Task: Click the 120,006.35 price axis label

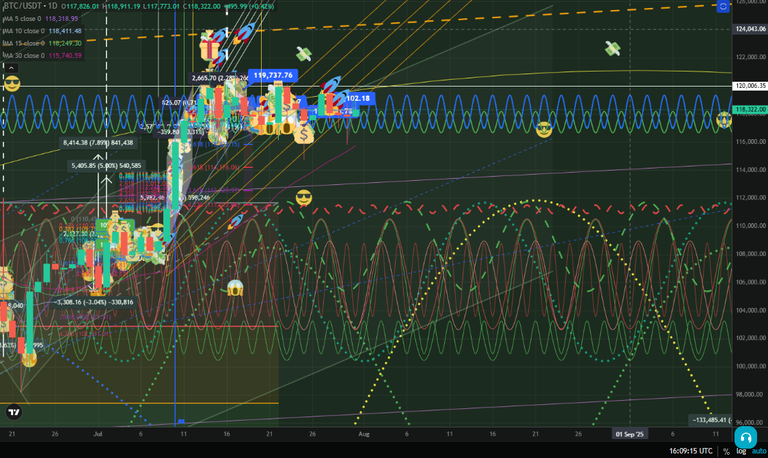Action: [x=750, y=86]
